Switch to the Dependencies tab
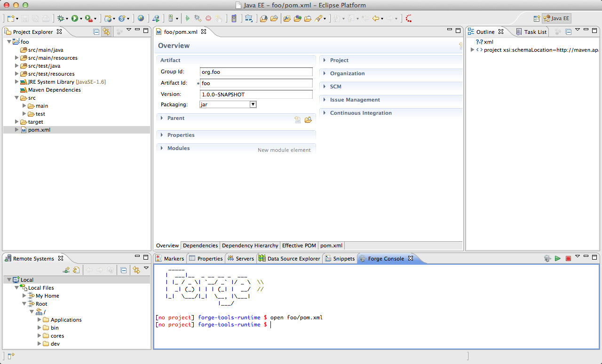This screenshot has width=602, height=364. (200, 245)
